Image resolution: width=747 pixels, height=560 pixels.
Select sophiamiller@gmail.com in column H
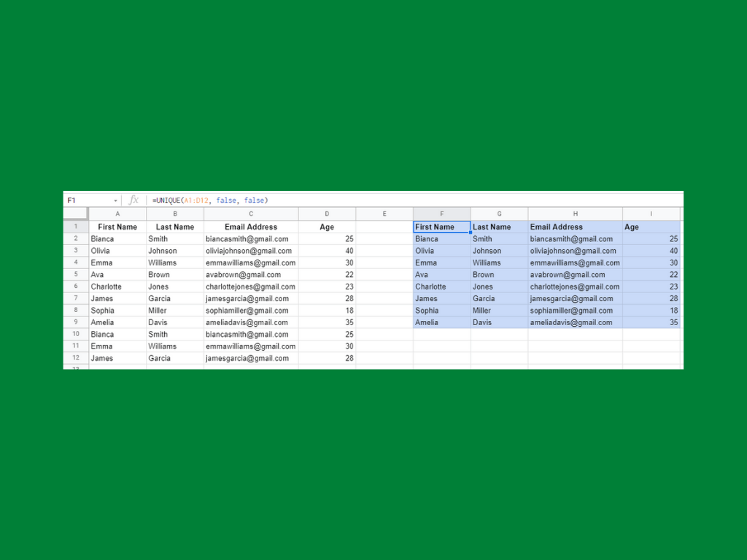click(x=575, y=310)
